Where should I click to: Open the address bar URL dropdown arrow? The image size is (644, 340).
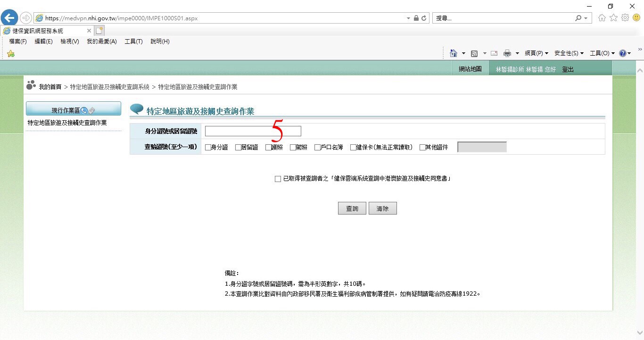tap(408, 18)
